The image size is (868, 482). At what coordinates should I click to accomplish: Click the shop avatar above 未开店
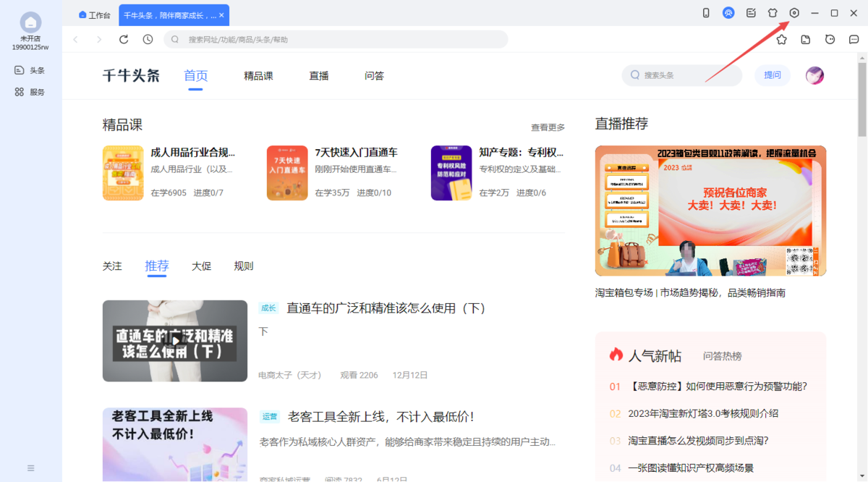click(30, 22)
